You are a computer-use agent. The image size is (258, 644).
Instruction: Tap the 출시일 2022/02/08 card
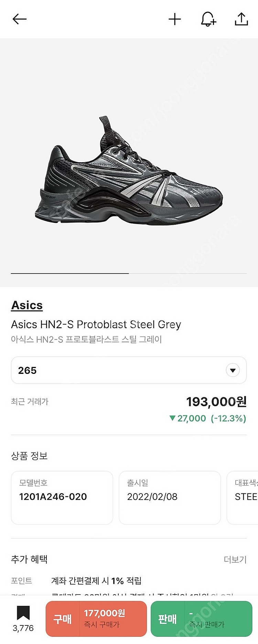[x=170, y=497]
